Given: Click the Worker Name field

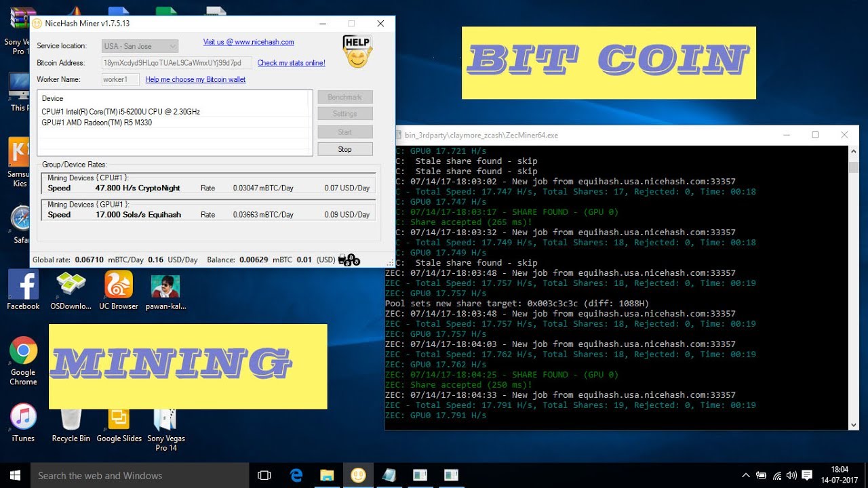Looking at the screenshot, I should pos(120,79).
